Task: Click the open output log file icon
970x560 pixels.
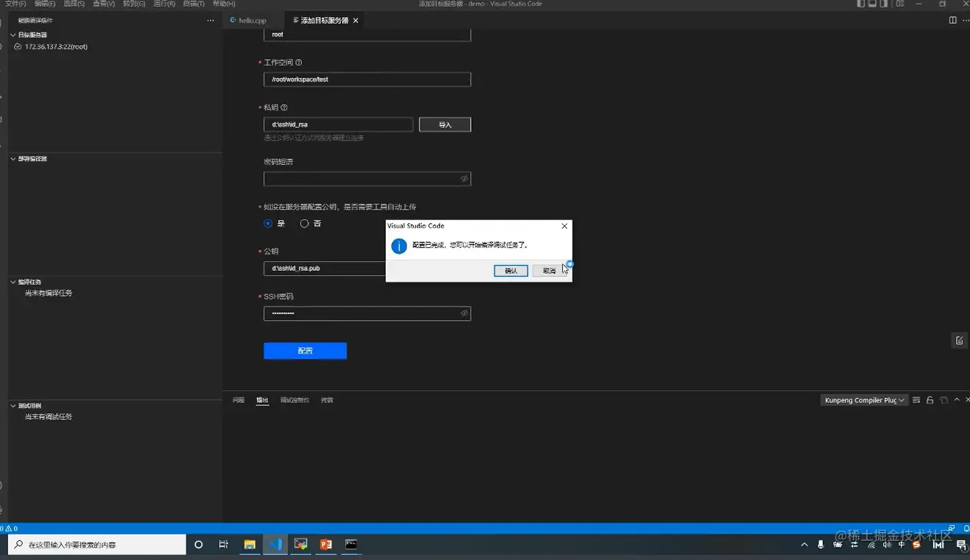Action: tap(944, 400)
